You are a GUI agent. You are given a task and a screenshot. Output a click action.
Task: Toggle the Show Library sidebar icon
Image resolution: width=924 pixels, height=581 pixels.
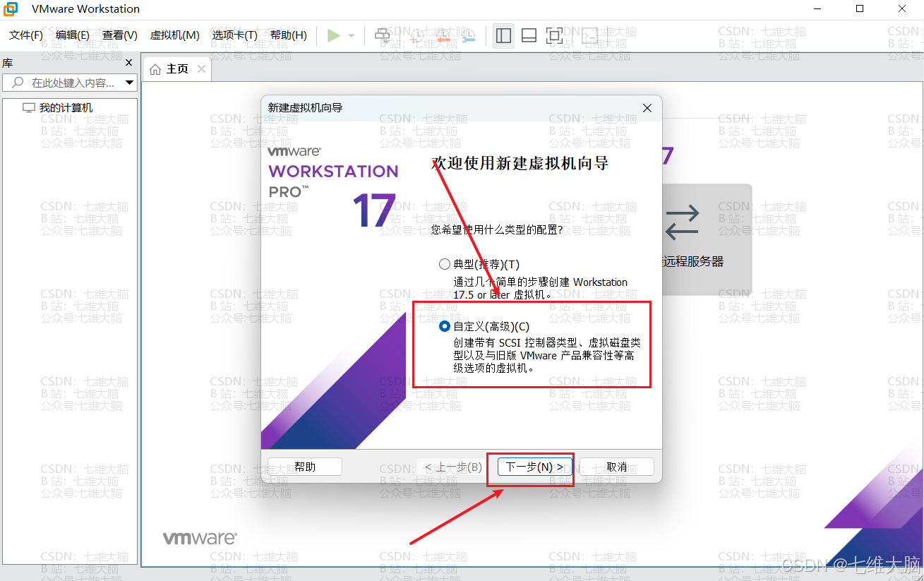coord(503,35)
